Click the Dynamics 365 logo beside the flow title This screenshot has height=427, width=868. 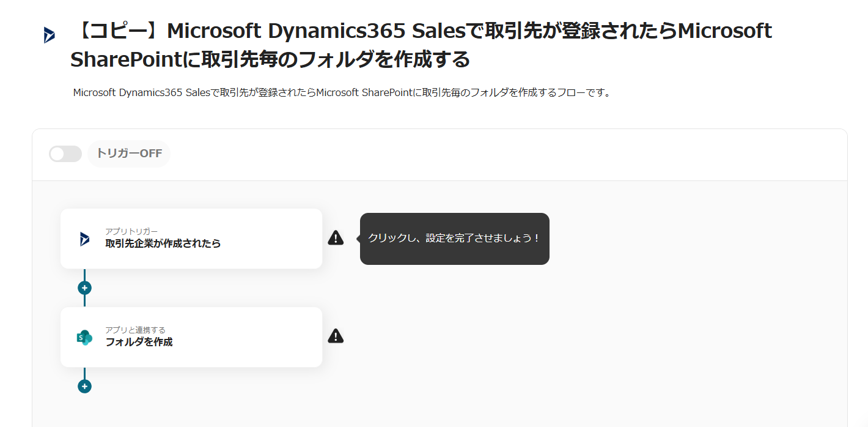point(50,35)
